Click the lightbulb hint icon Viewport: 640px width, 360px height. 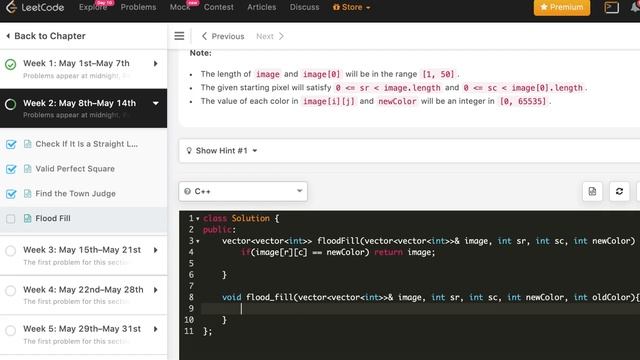189,151
